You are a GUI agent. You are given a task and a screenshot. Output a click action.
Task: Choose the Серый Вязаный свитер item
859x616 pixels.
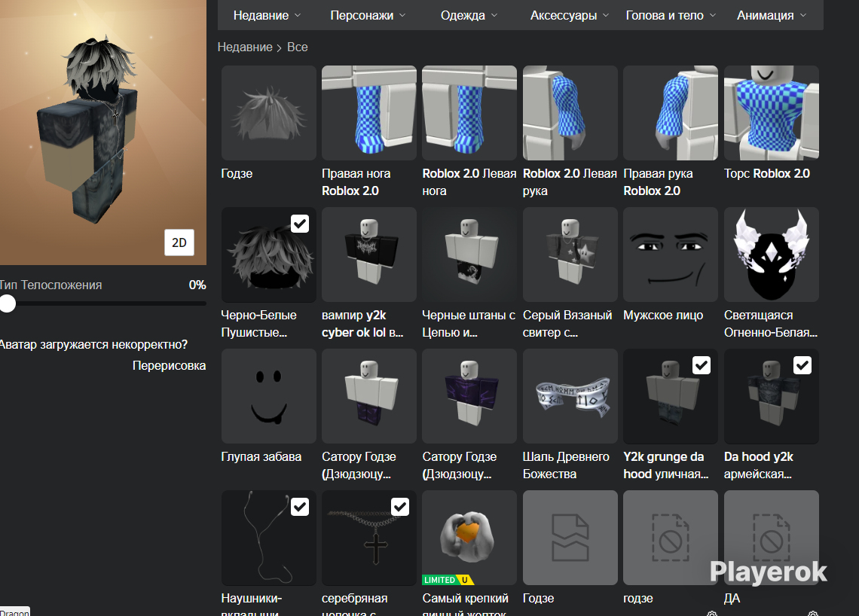pos(570,255)
